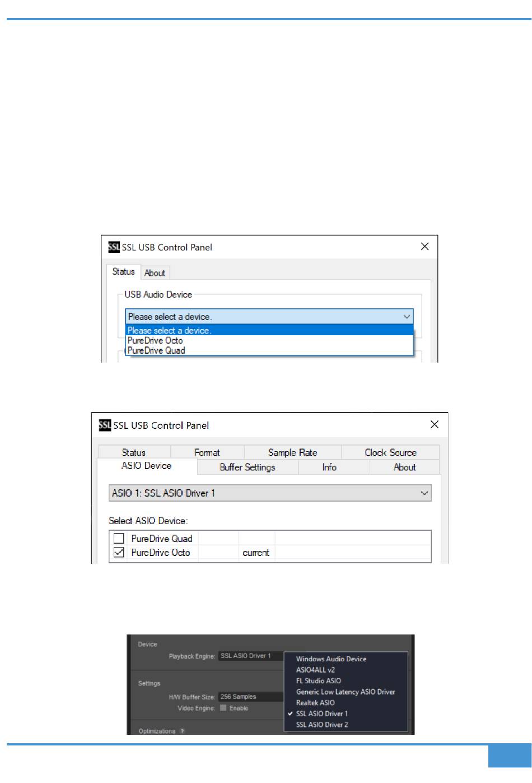This screenshot has height=783, width=532.
Task: Open the USB Audio Device dropdown arrow
Action: (x=407, y=317)
